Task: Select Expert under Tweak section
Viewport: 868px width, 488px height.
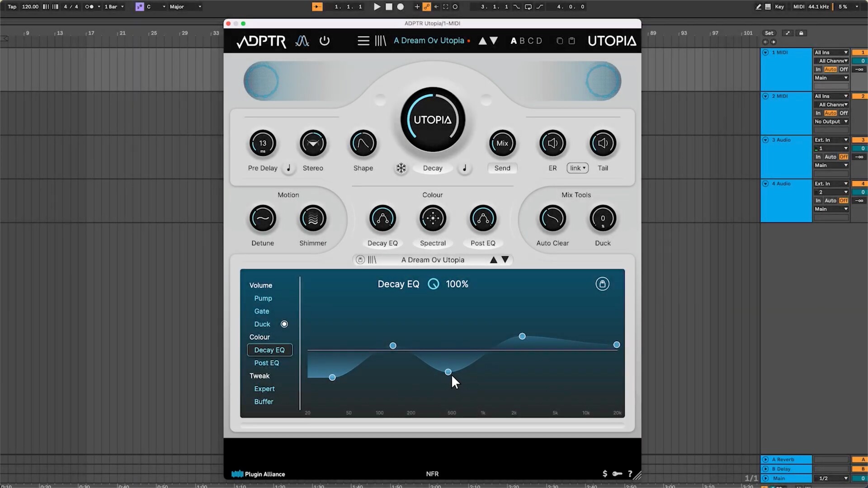Action: pyautogui.click(x=264, y=389)
